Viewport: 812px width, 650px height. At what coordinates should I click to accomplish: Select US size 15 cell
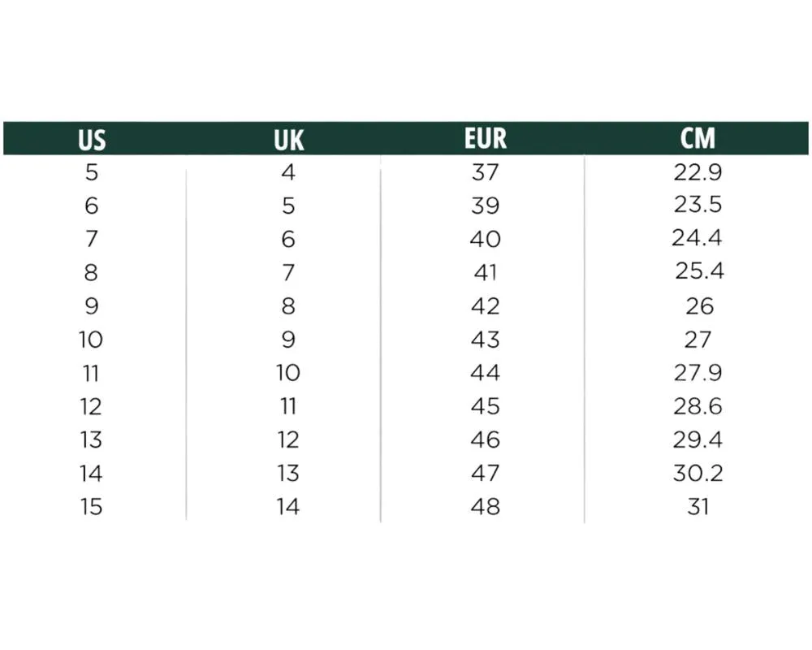point(91,506)
